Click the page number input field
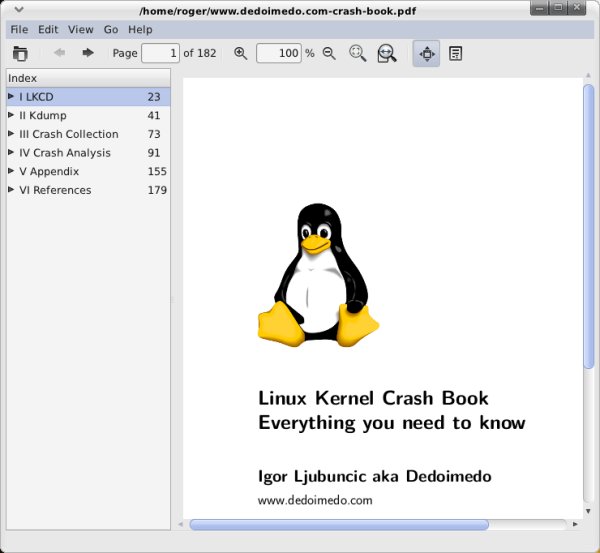 tap(160, 53)
